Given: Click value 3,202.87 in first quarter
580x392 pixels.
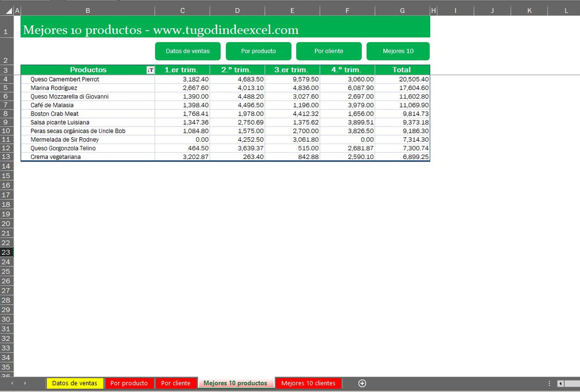Looking at the screenshot, I should 182,157.
